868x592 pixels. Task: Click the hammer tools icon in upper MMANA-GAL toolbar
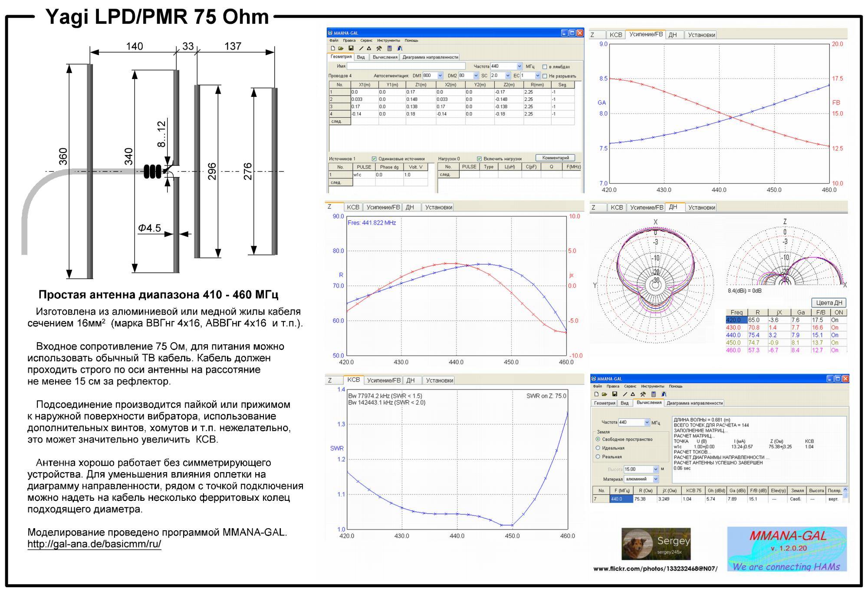tap(379, 48)
